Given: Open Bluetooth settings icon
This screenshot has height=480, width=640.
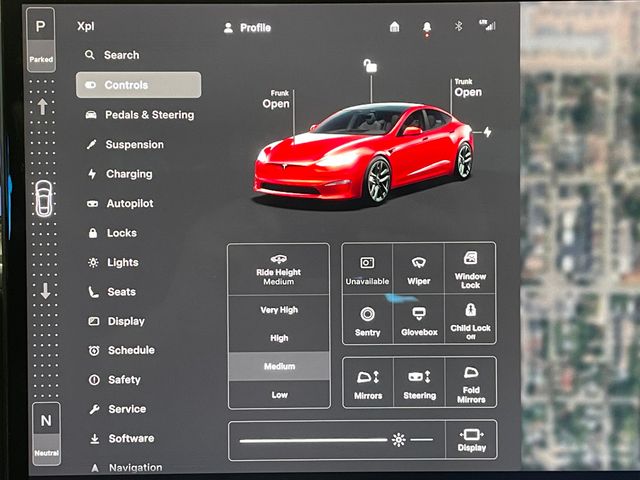Looking at the screenshot, I should click(458, 27).
